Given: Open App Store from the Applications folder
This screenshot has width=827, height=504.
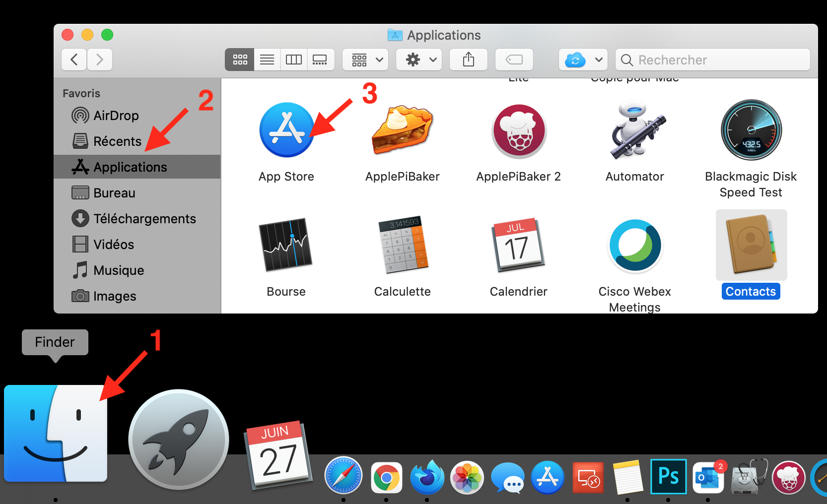Looking at the screenshot, I should [286, 130].
